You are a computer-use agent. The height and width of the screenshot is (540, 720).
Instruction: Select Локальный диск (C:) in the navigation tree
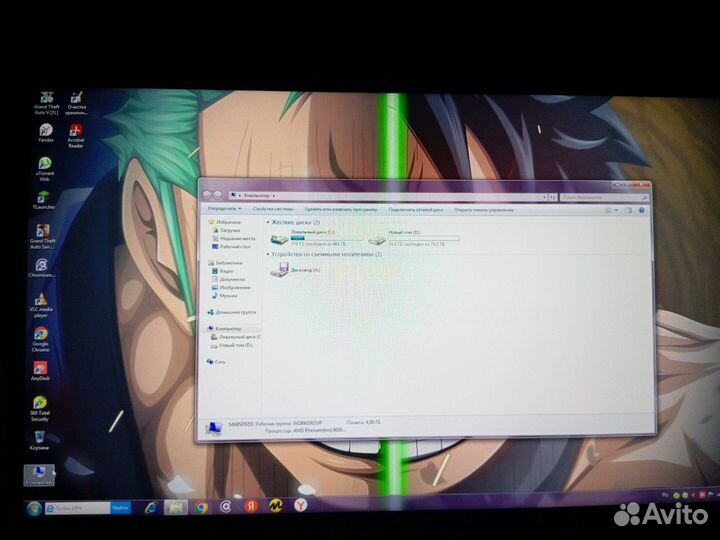point(236,337)
